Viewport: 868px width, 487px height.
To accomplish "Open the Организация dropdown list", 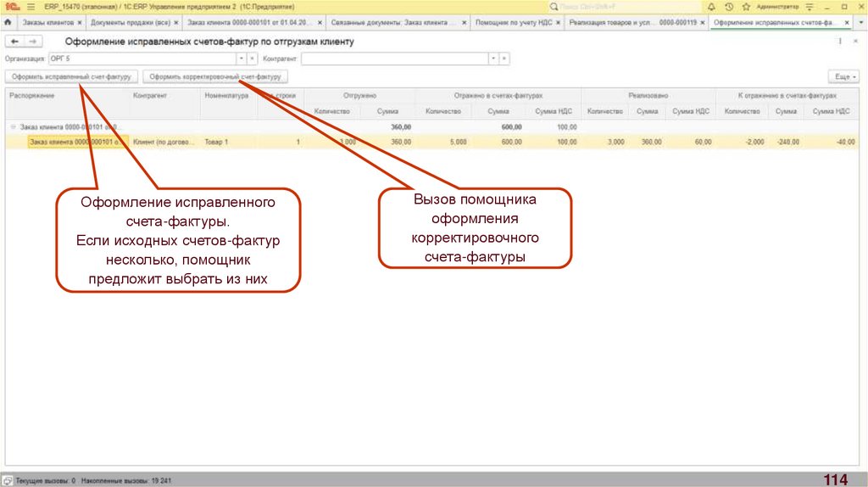I will click(x=242, y=59).
